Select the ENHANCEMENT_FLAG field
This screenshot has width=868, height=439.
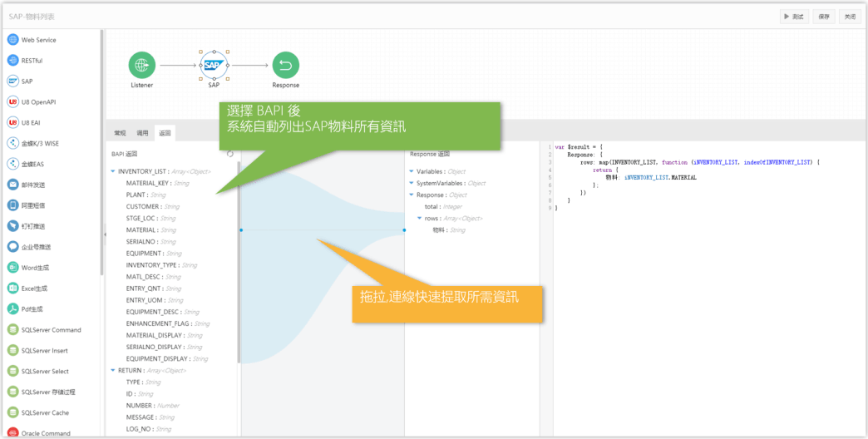168,323
